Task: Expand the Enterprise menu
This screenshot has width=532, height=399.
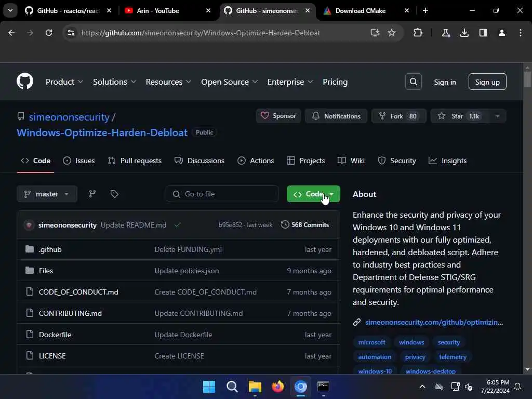Action: pyautogui.click(x=290, y=82)
